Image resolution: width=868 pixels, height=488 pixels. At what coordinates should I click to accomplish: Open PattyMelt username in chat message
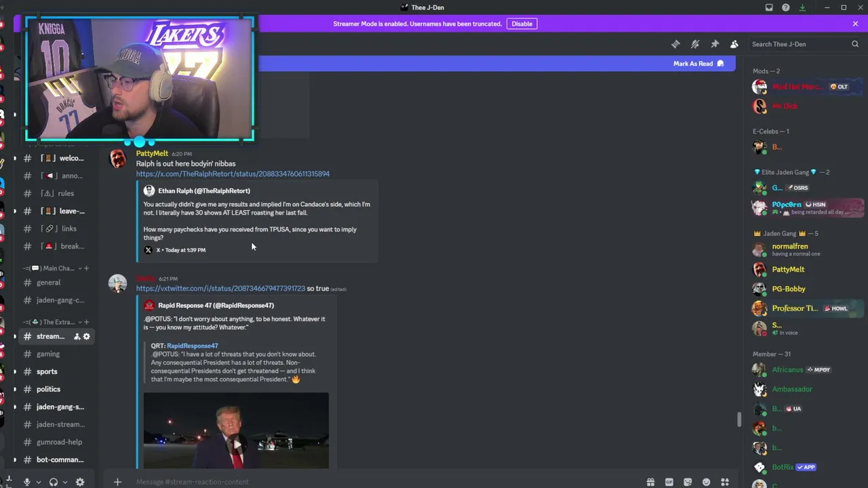tap(152, 153)
